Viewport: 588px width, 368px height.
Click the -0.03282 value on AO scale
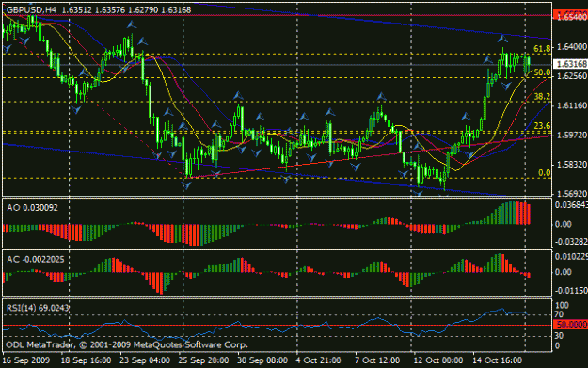pos(571,242)
